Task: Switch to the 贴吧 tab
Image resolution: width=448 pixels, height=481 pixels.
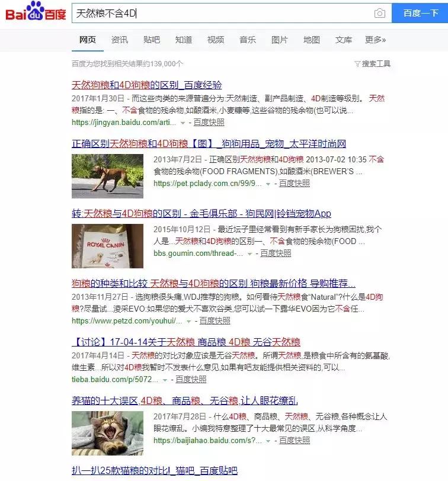Action: (151, 40)
